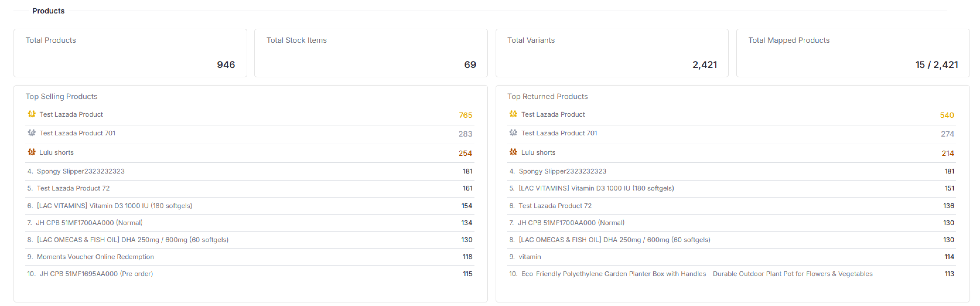Screen dimensions: 980x306
Task: Collapse the Products section header
Action: tap(48, 11)
